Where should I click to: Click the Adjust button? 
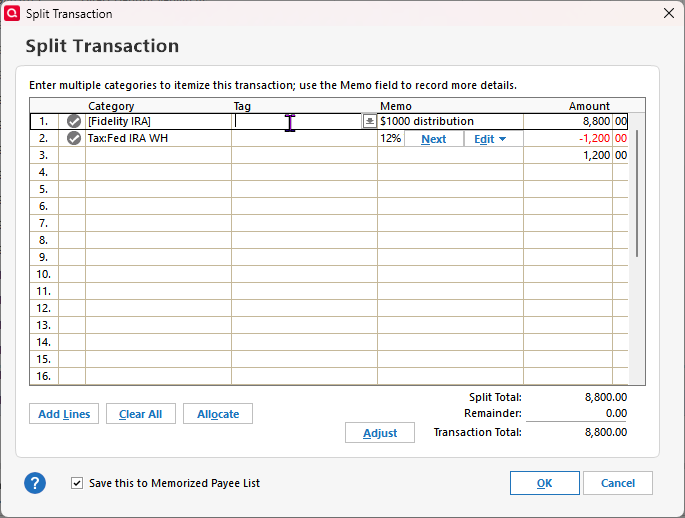[380, 432]
